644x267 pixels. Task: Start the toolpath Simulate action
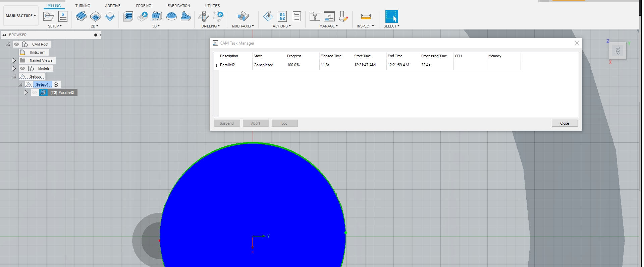click(x=268, y=16)
